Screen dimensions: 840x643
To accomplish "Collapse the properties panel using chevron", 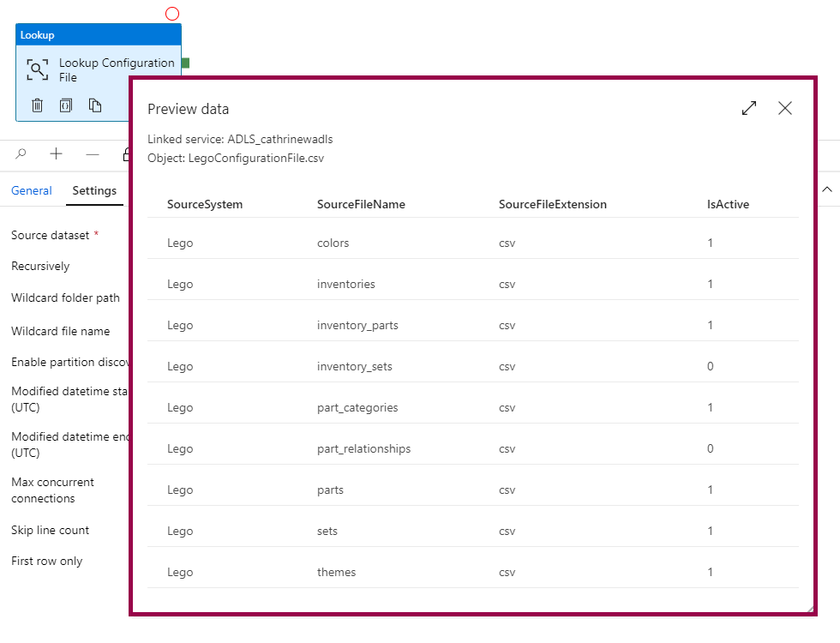I will point(827,189).
